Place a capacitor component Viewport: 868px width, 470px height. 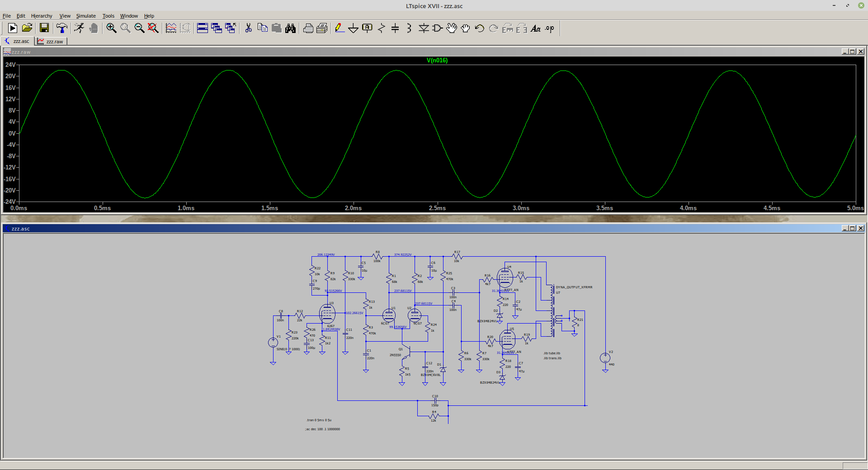point(395,28)
